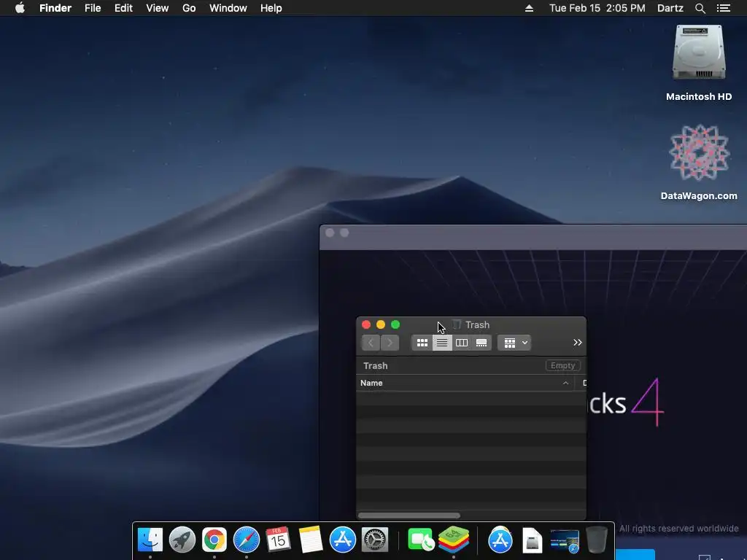Open System Preferences from the Dock
This screenshot has height=560, width=747.
(375, 540)
